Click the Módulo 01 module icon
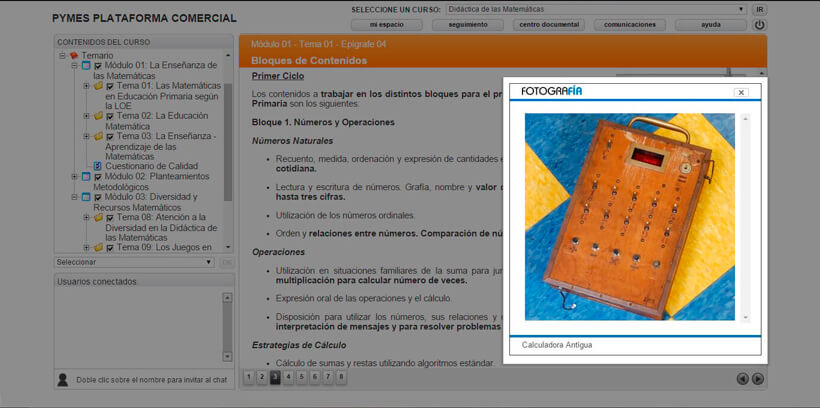 pyautogui.click(x=86, y=66)
